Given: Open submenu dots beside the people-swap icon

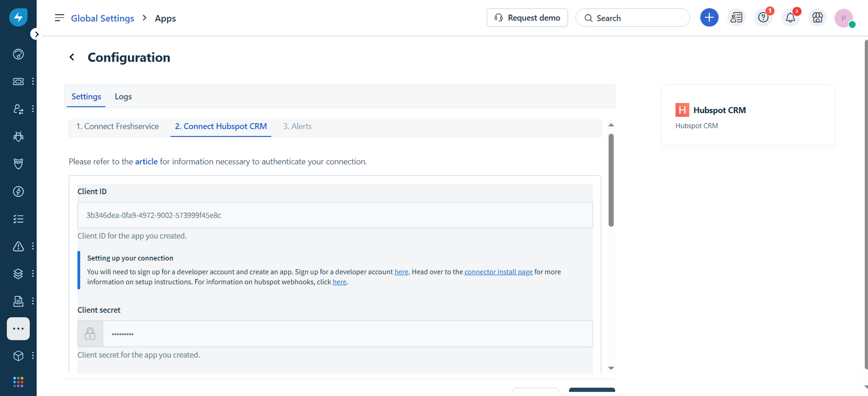Looking at the screenshot, I should click(33, 109).
